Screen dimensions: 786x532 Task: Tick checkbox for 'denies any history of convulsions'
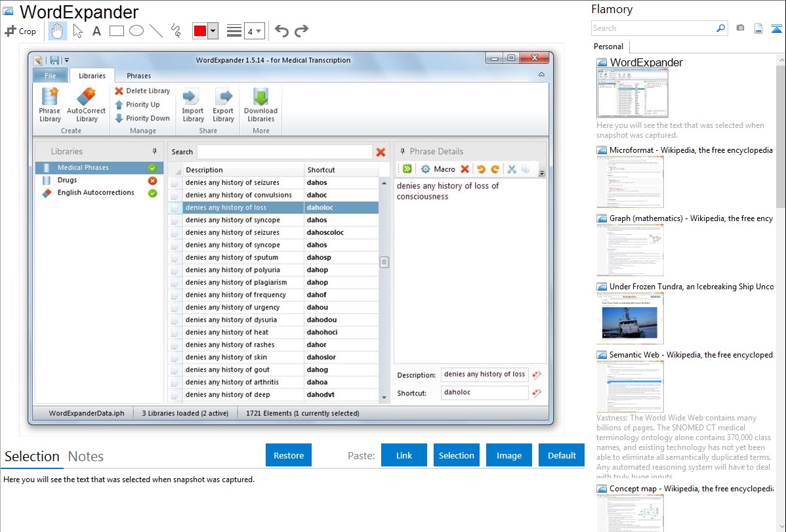pyautogui.click(x=175, y=195)
